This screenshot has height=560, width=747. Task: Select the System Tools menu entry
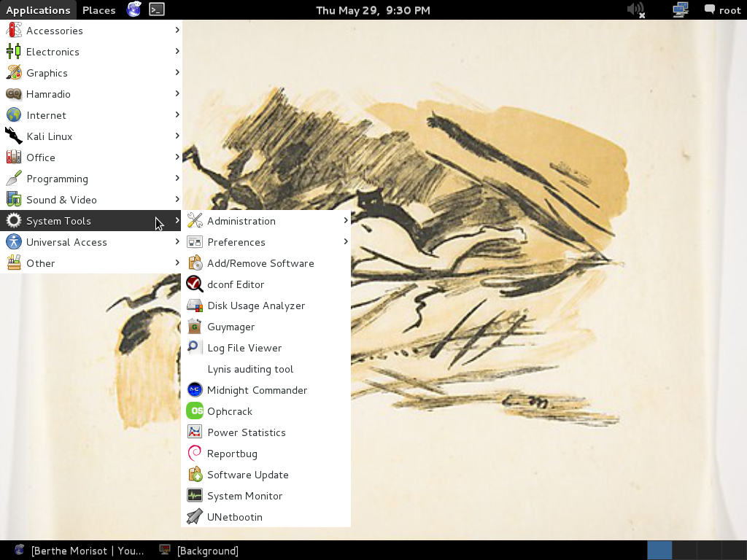click(90, 220)
